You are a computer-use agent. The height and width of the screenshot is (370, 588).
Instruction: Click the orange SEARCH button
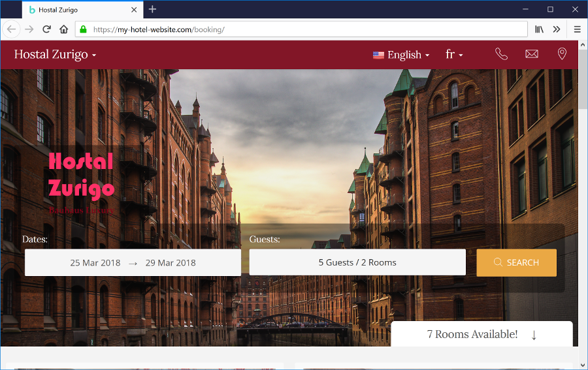516,262
